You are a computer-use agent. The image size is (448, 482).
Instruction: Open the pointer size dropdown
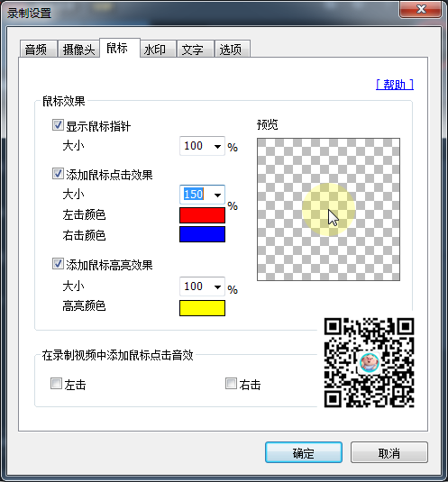click(x=218, y=146)
